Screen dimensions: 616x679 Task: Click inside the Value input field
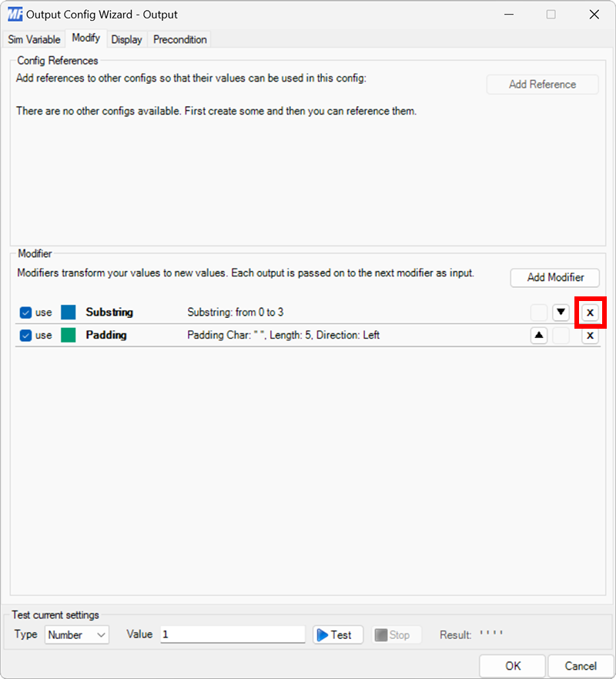click(x=231, y=634)
